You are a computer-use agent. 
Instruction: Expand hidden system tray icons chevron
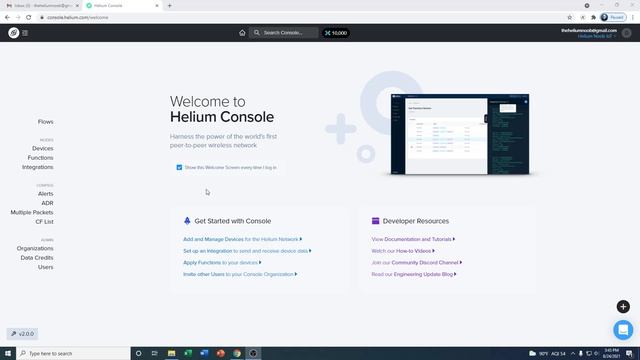[573, 353]
